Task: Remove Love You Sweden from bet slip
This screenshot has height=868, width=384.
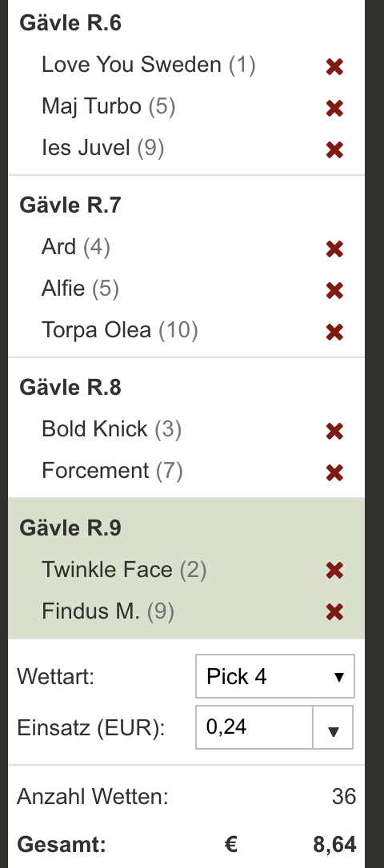Action: [334, 67]
